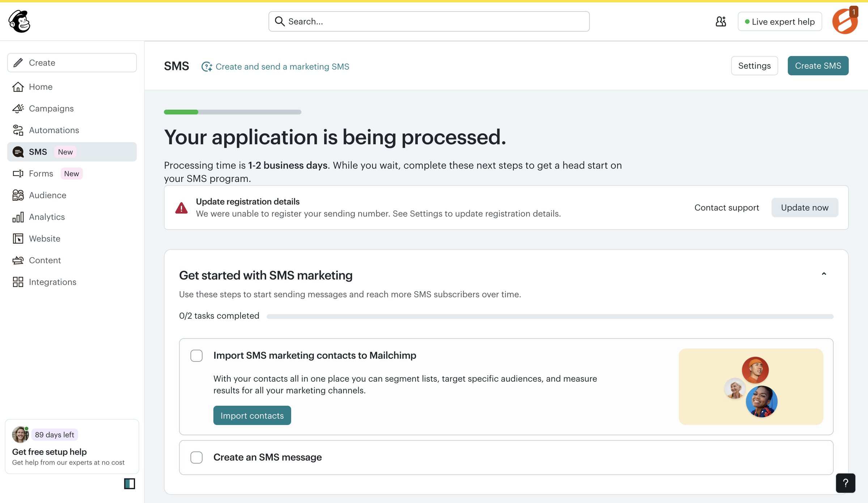Click the New badge next to Forms
This screenshot has width=868, height=503.
[x=72, y=174]
